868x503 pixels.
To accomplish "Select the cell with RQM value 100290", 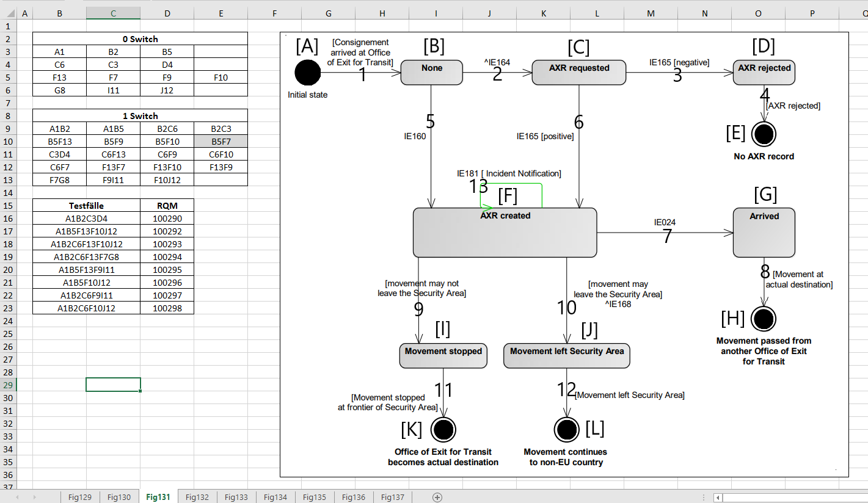I will (167, 219).
